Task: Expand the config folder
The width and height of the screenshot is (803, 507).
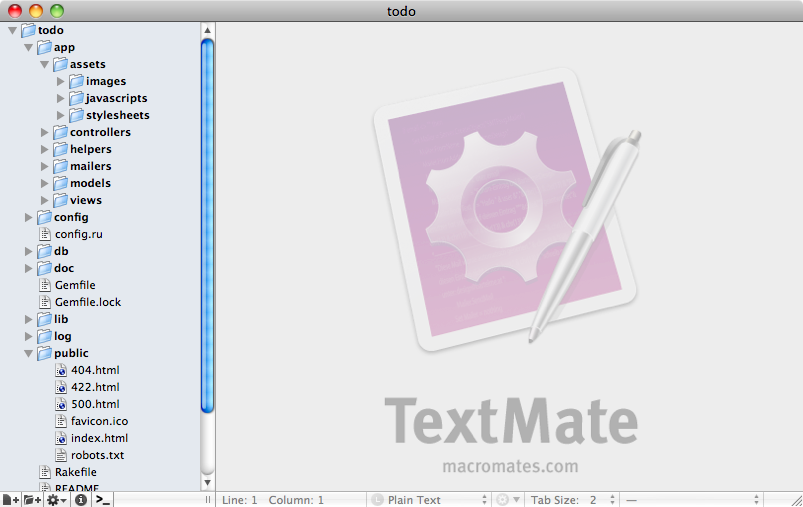Action: [29, 217]
